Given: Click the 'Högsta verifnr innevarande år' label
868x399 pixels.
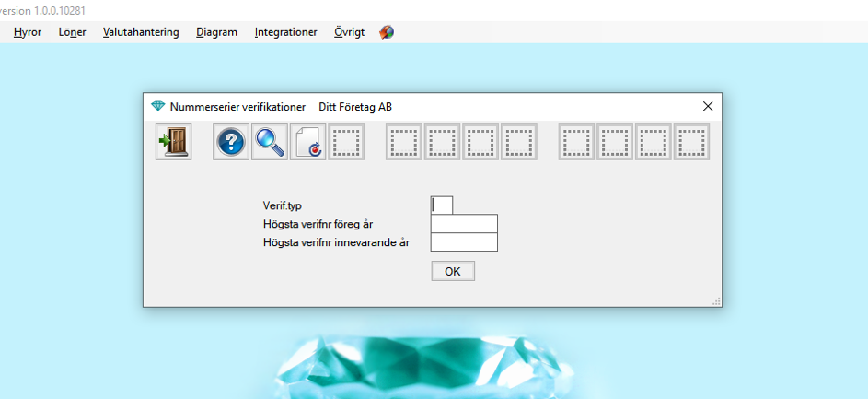Looking at the screenshot, I should [x=337, y=242].
